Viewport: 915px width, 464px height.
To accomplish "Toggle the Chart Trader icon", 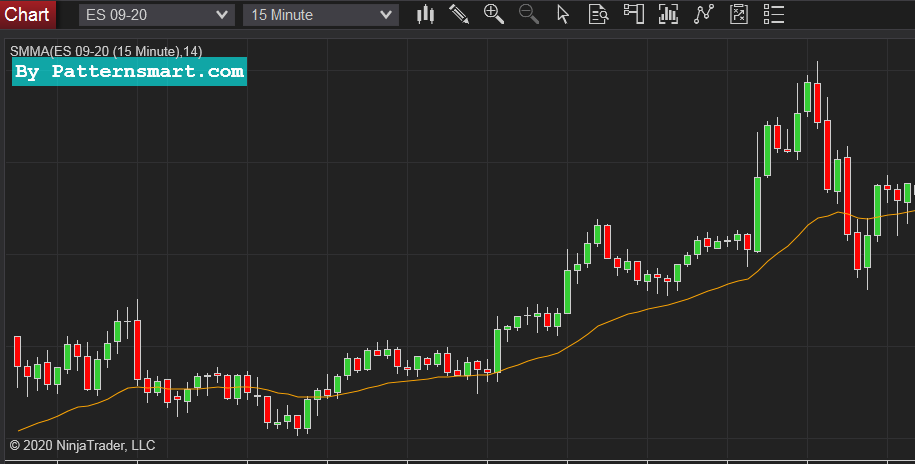I will (633, 14).
